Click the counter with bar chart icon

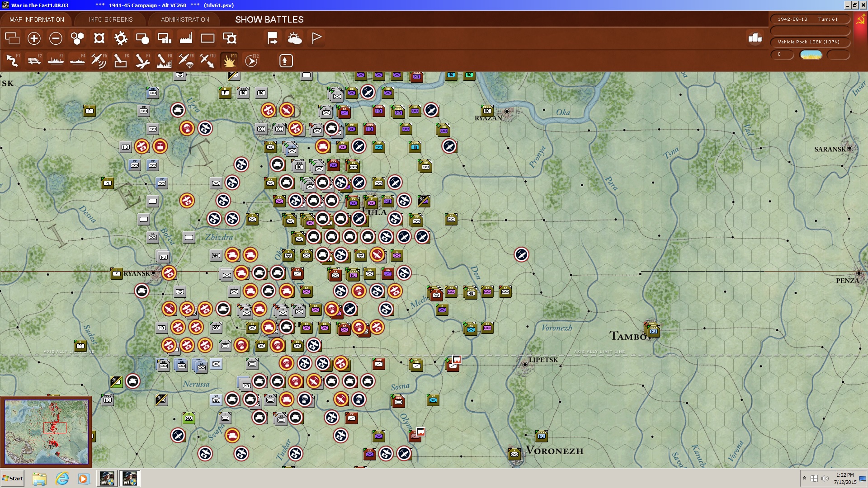164,38
